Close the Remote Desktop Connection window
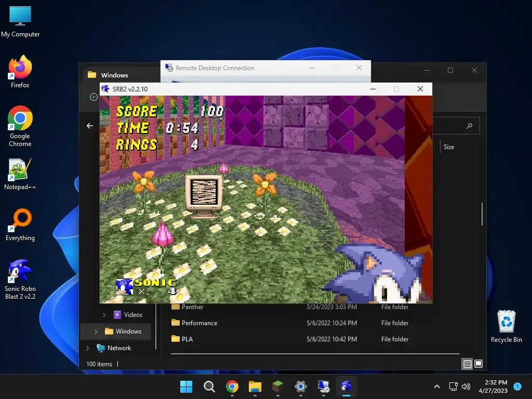Image resolution: width=532 pixels, height=399 pixels. click(x=358, y=68)
